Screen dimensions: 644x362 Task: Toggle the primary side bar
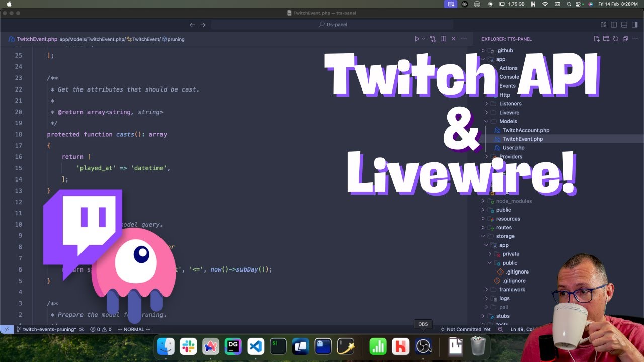(614, 25)
